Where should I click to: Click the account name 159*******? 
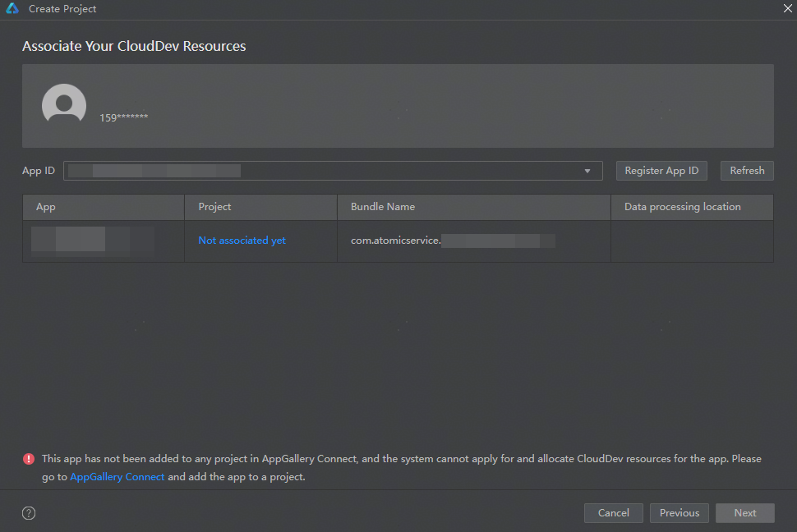pos(124,117)
